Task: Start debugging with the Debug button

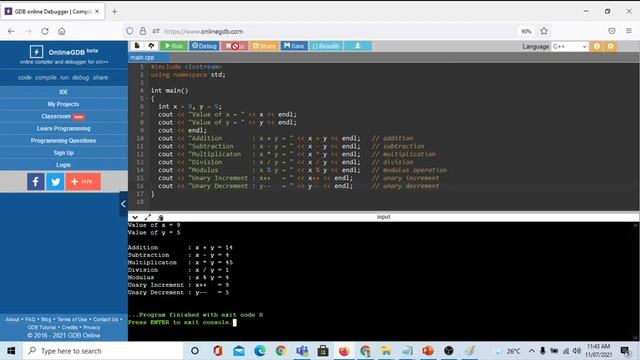Action: [x=204, y=46]
